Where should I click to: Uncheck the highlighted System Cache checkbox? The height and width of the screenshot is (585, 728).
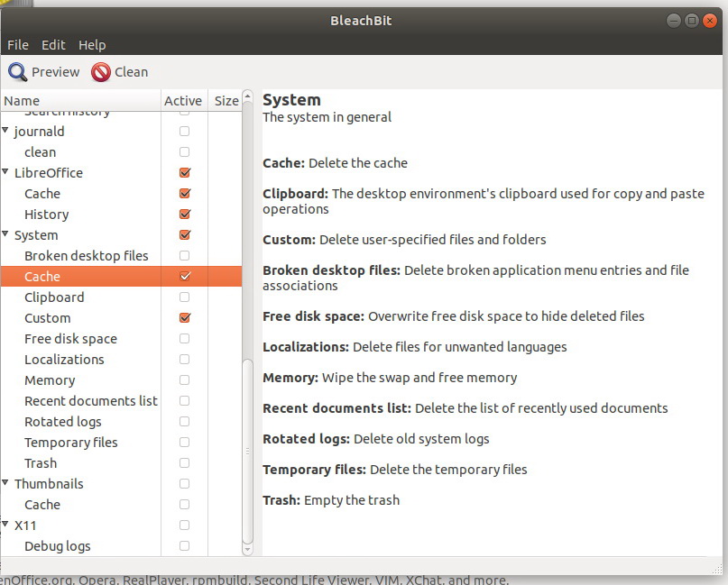click(185, 277)
